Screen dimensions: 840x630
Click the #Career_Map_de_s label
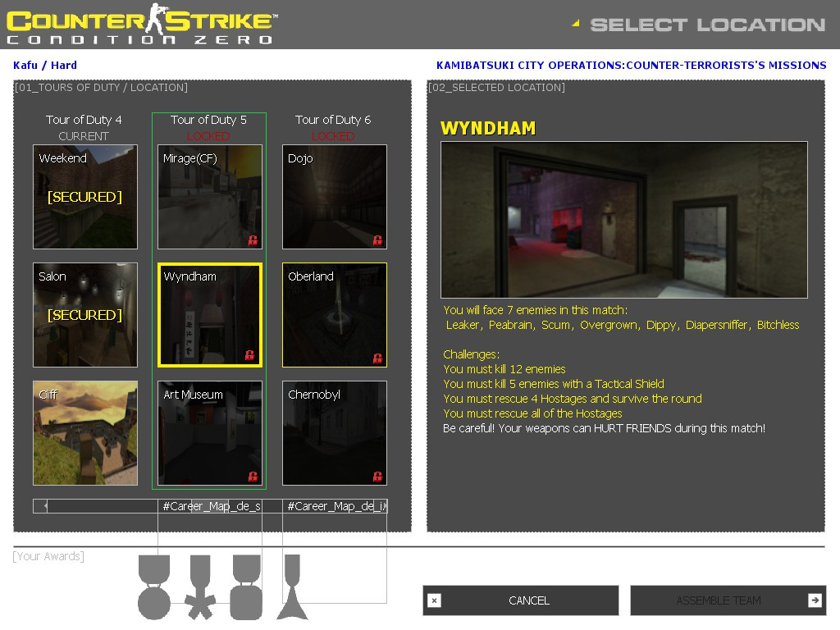(212, 506)
